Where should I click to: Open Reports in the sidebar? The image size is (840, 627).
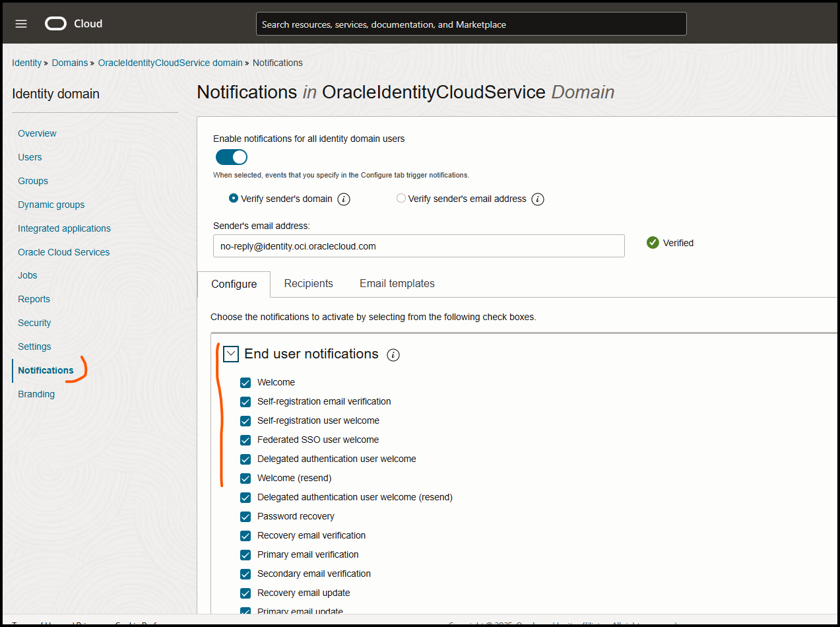(34, 299)
